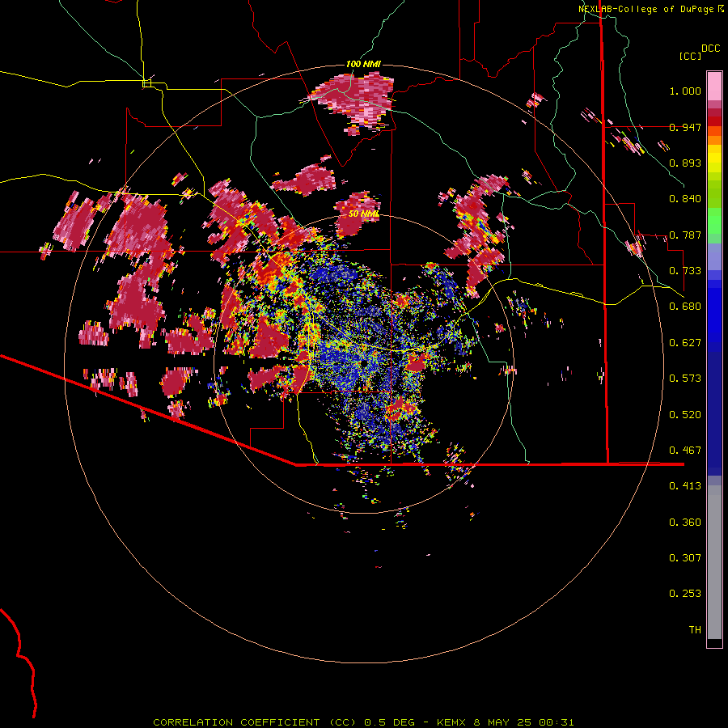The image size is (728, 728).
Task: Click the small yellow square city marker
Action: (146, 83)
